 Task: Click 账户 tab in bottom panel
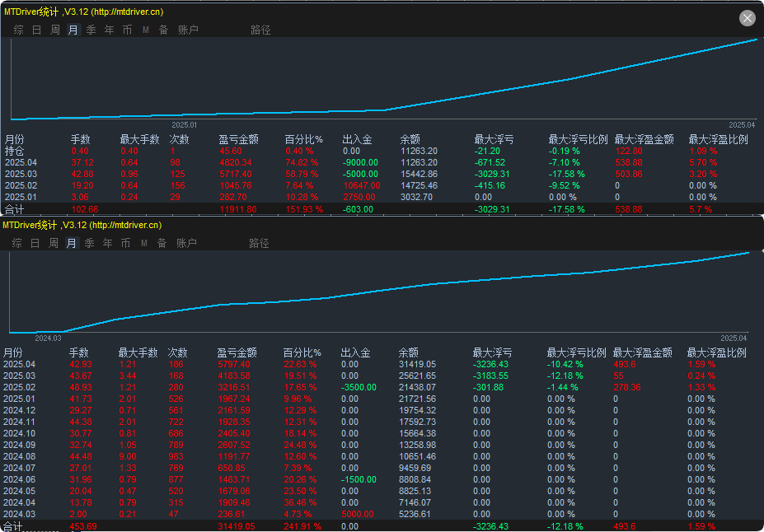(186, 243)
